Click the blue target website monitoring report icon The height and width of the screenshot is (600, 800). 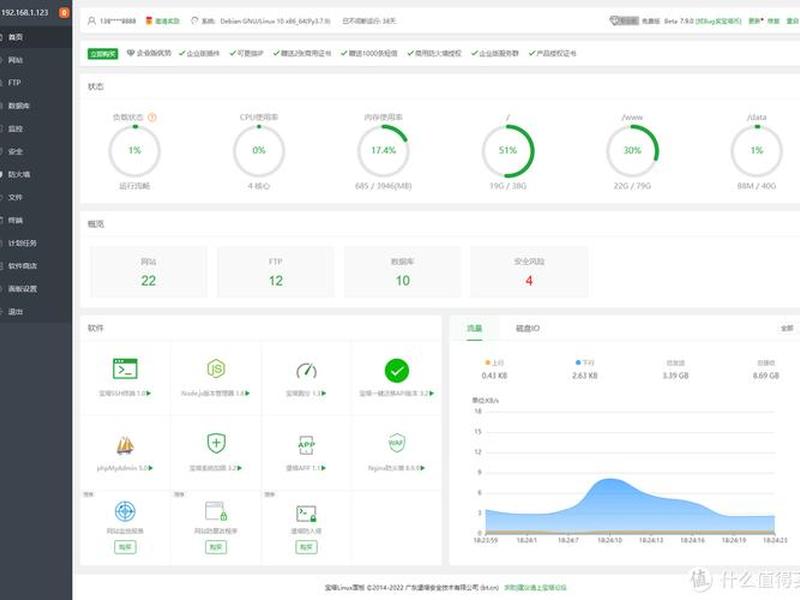[x=125, y=511]
